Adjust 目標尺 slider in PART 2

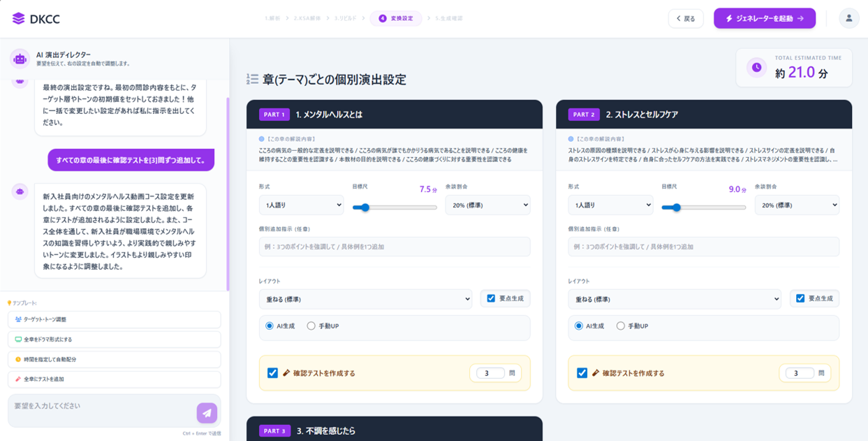pyautogui.click(x=704, y=208)
